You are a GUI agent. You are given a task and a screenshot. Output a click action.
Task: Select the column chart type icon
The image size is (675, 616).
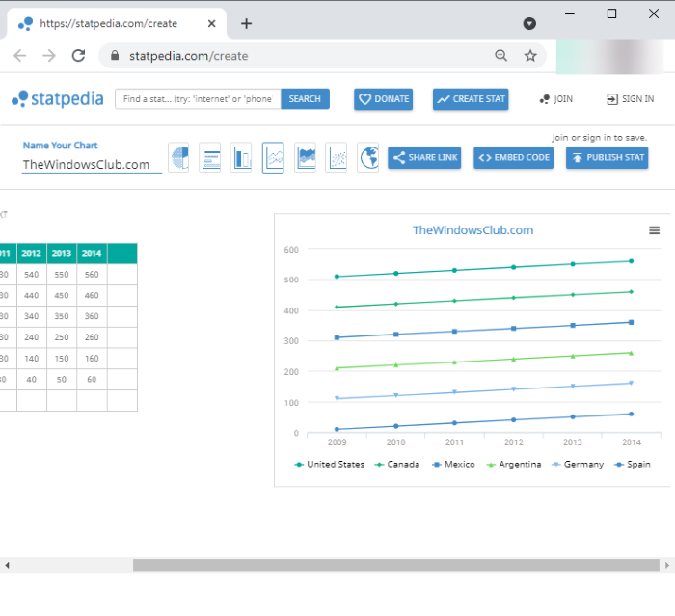(241, 157)
